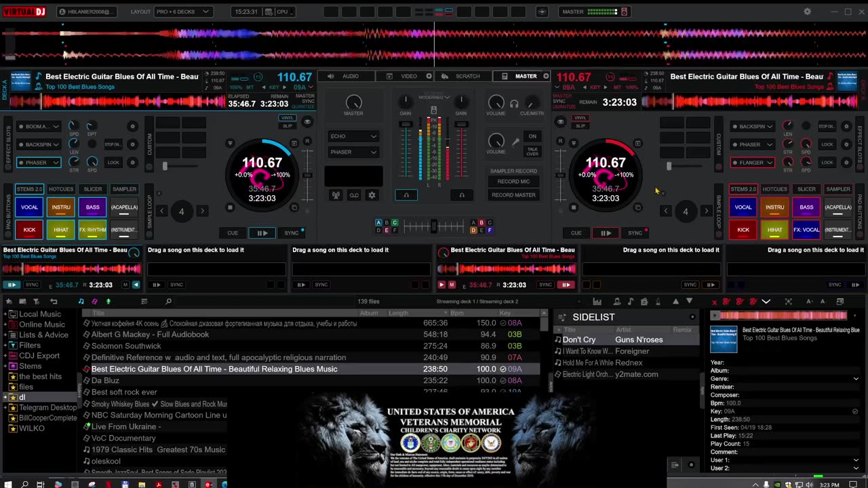Click the HIHAT stem pad on the right deck
Image resolution: width=868 pixels, height=488 pixels.
coord(774,230)
